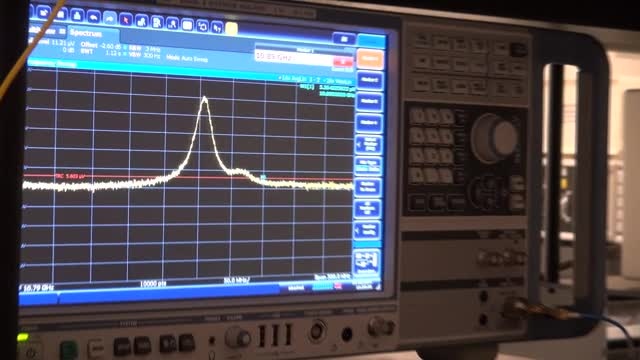Click the Print toolbar icon
This screenshot has width=640, height=360.
coord(77,16)
